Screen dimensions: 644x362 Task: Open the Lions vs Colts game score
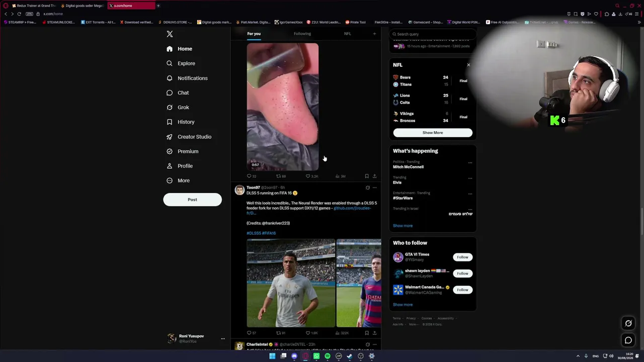[432, 99]
